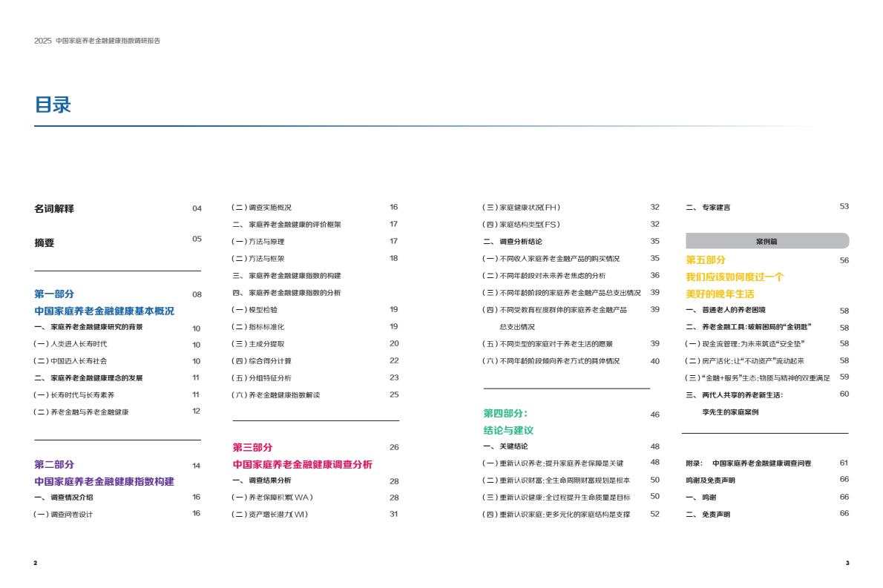883x588 pixels.
Task: Select the 二、调查分析结论 heading
Action: (x=512, y=242)
